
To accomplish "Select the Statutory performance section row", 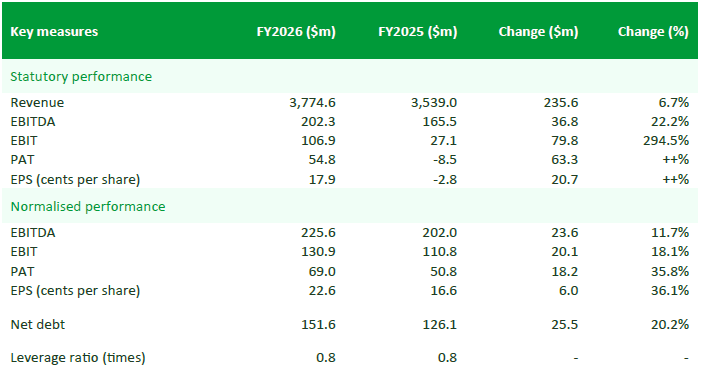I will point(350,76).
